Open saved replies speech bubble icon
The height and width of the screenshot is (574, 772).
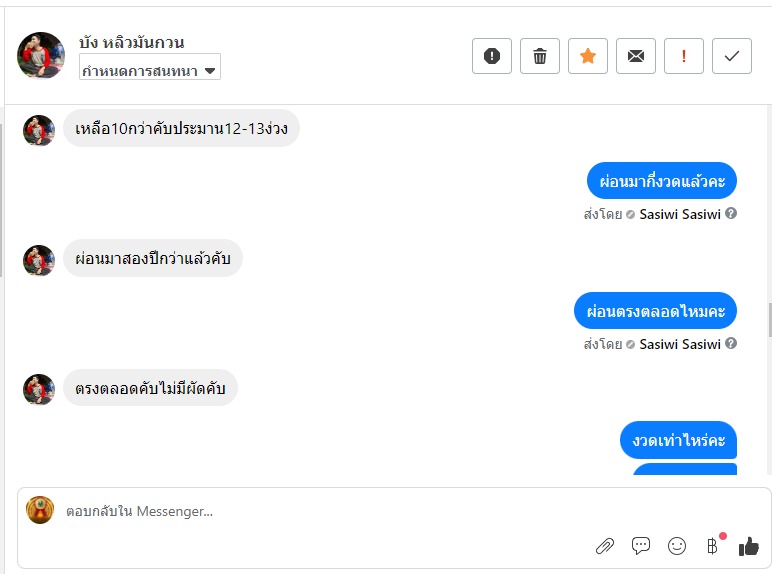(x=641, y=546)
